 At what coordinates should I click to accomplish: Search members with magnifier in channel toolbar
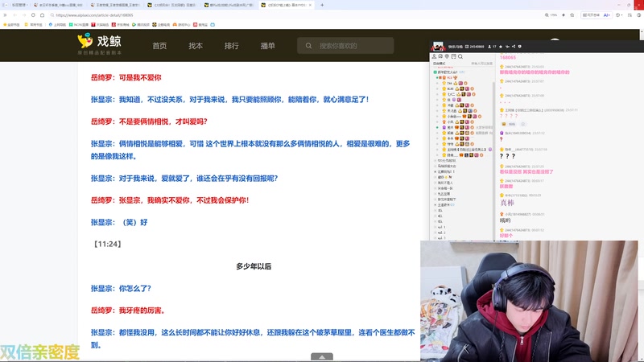pyautogui.click(x=460, y=56)
